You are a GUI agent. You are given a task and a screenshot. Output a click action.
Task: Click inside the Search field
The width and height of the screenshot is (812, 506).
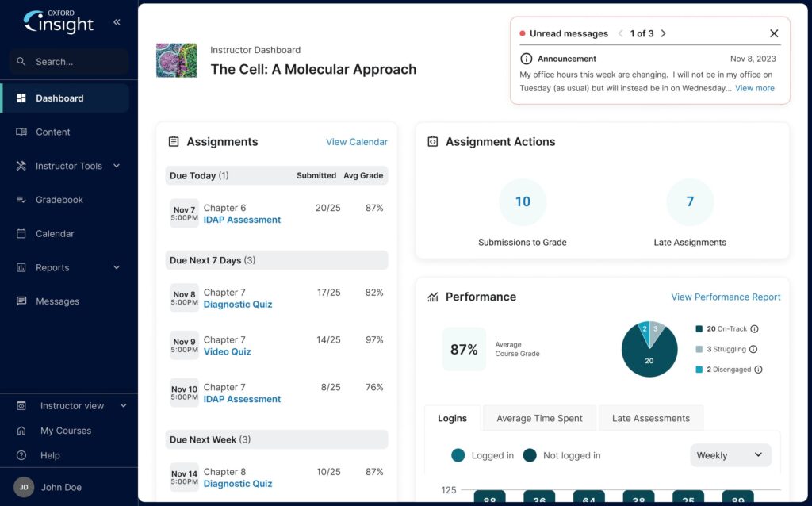[x=67, y=61]
